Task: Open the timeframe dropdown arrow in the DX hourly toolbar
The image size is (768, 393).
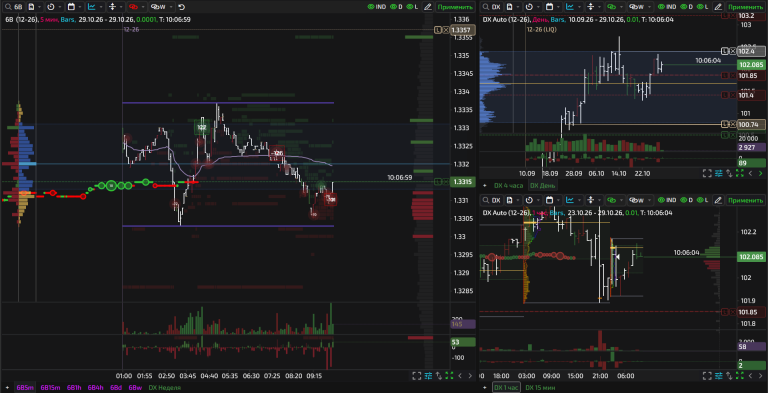Action: coord(538,200)
